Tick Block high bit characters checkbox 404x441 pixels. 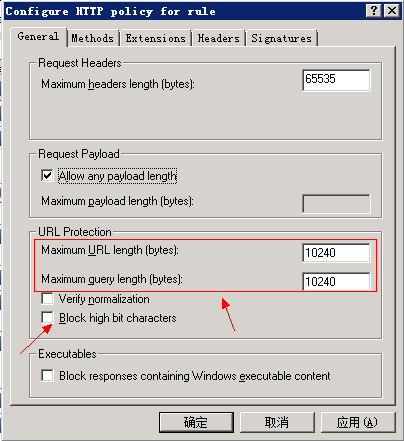point(47,317)
